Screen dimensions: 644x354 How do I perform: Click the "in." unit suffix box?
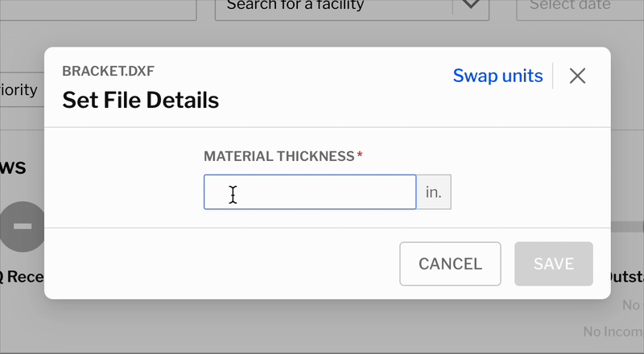tap(434, 192)
